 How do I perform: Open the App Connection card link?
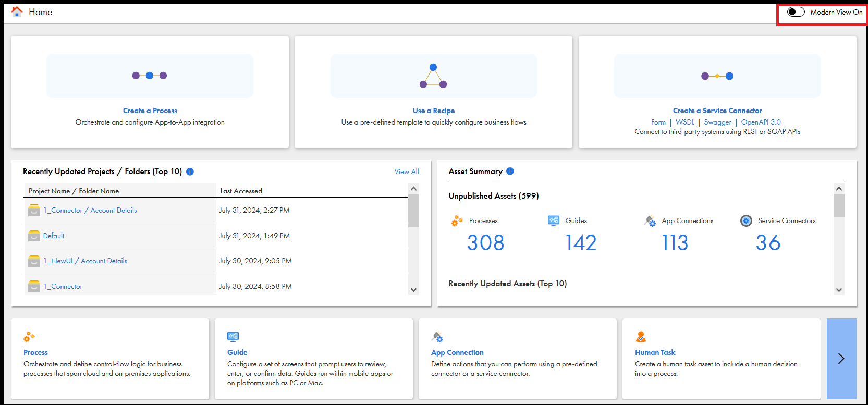coord(457,352)
